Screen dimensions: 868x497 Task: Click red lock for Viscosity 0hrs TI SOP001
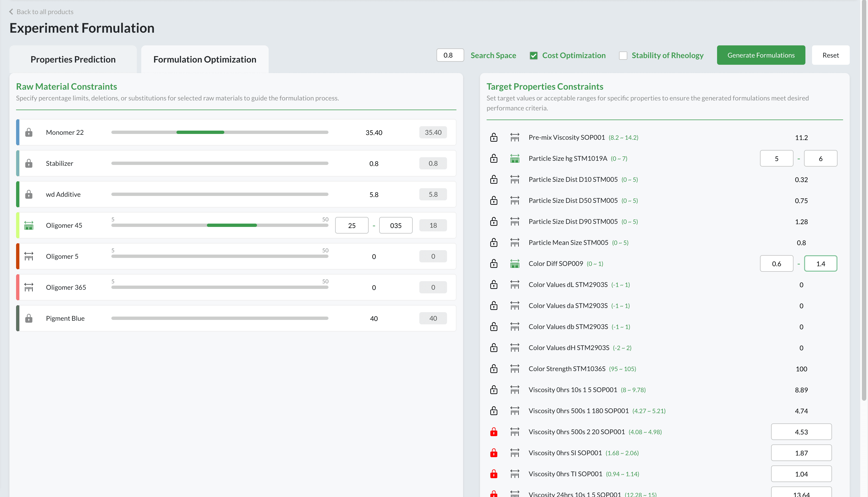(x=494, y=474)
